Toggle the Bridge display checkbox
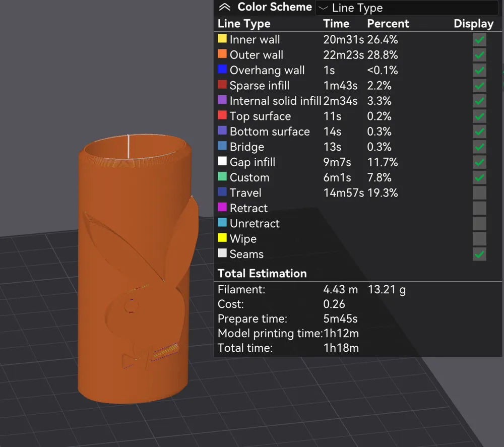The image size is (504, 447). 479,147
